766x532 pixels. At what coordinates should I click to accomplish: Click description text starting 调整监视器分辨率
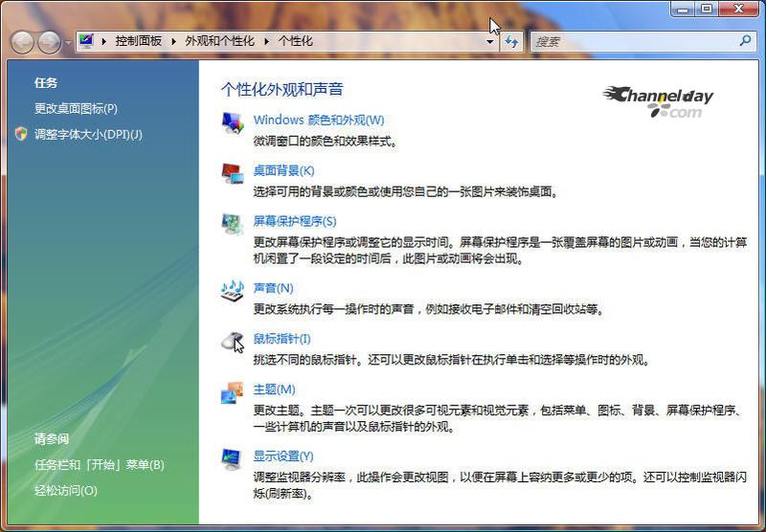[500, 485]
